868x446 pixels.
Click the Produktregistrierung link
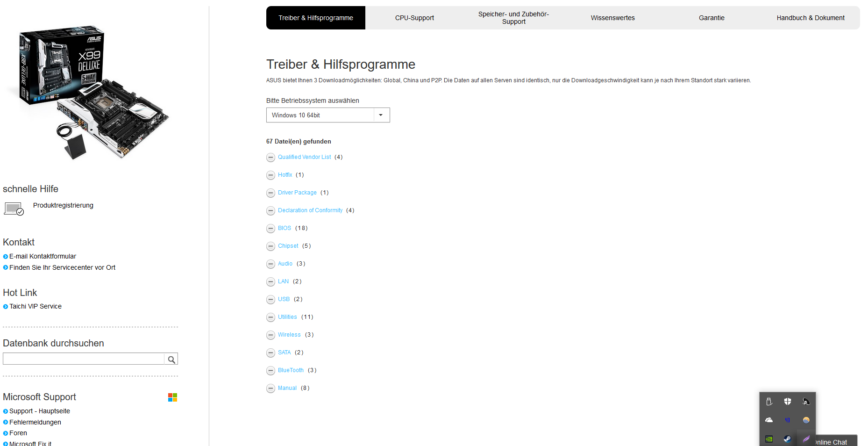pos(63,205)
